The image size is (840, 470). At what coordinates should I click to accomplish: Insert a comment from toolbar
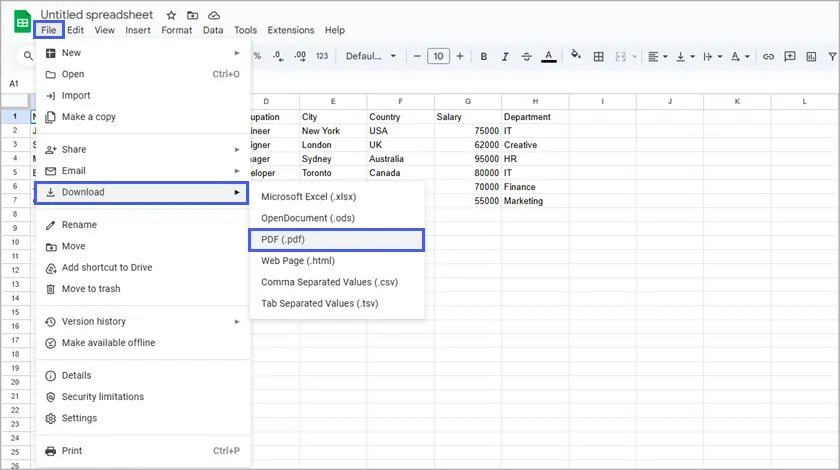pyautogui.click(x=790, y=56)
